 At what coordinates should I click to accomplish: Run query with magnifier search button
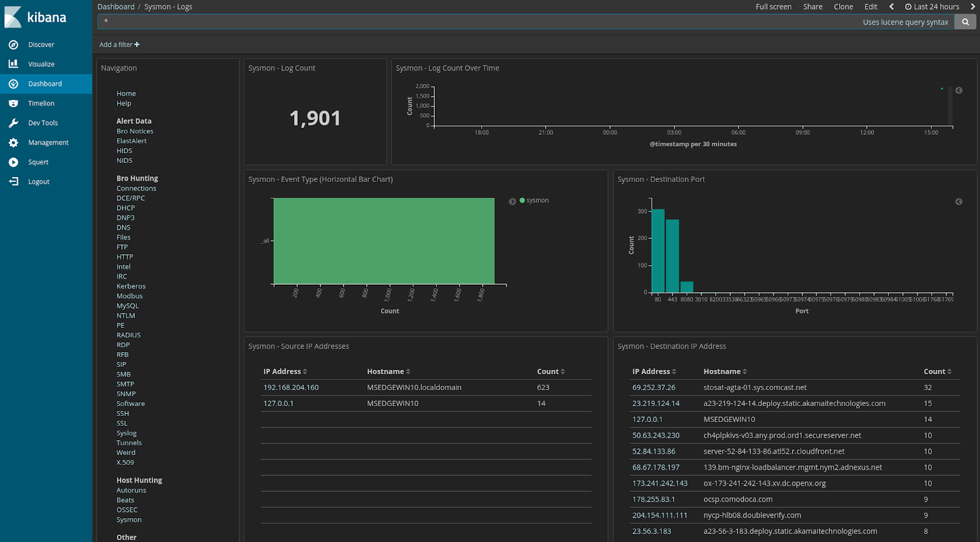pos(965,22)
